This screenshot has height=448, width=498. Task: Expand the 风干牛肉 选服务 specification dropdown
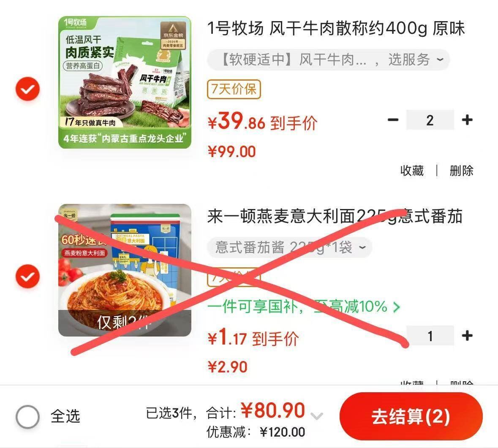328,60
